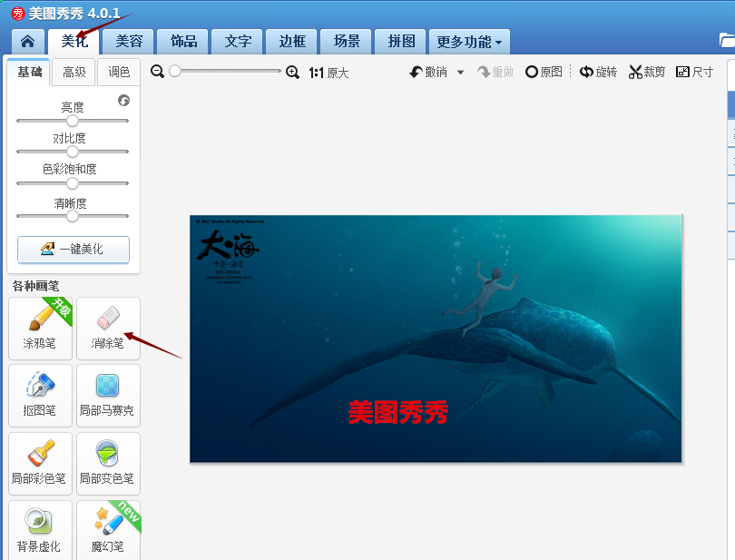Click the 美图秀秀 app logo icon

pos(18,14)
